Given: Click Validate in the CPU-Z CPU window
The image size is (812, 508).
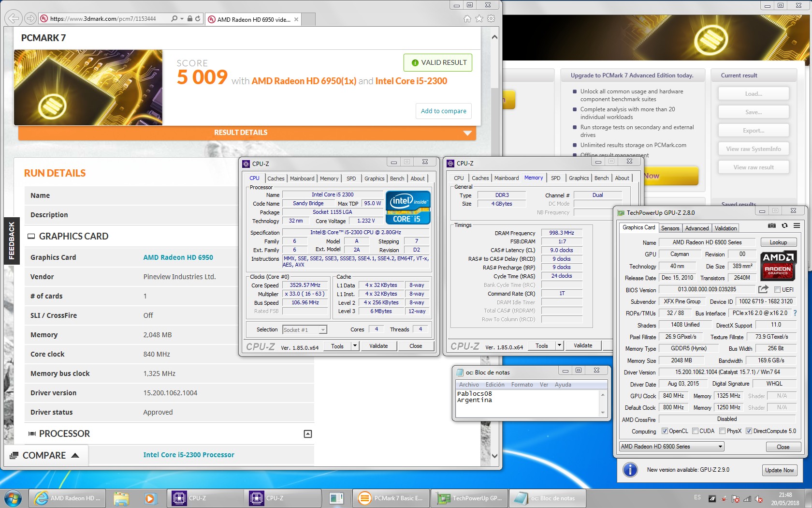Looking at the screenshot, I should pos(378,346).
